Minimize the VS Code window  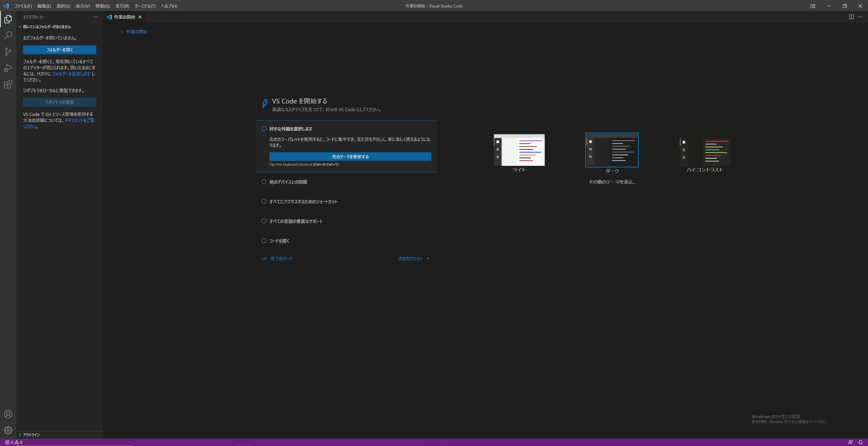click(829, 6)
